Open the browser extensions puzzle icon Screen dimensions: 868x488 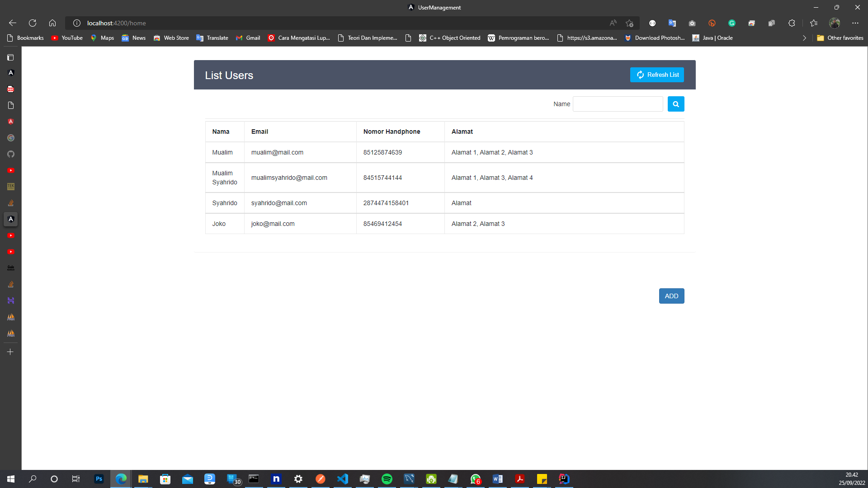(x=792, y=23)
